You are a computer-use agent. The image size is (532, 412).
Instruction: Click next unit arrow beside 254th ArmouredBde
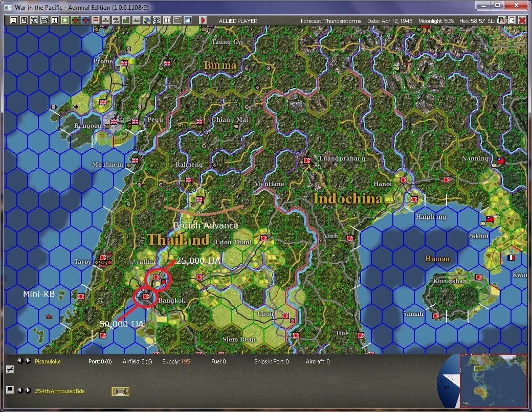coord(28,391)
